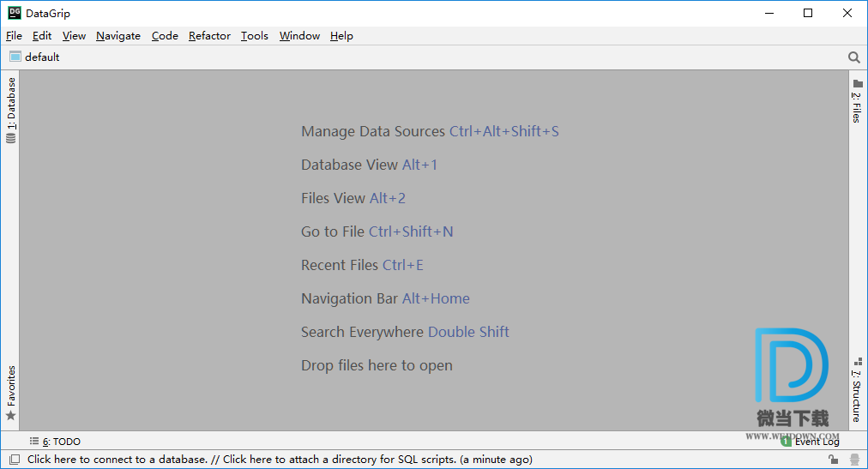Open the Help menu
The height and width of the screenshot is (469, 868).
341,36
